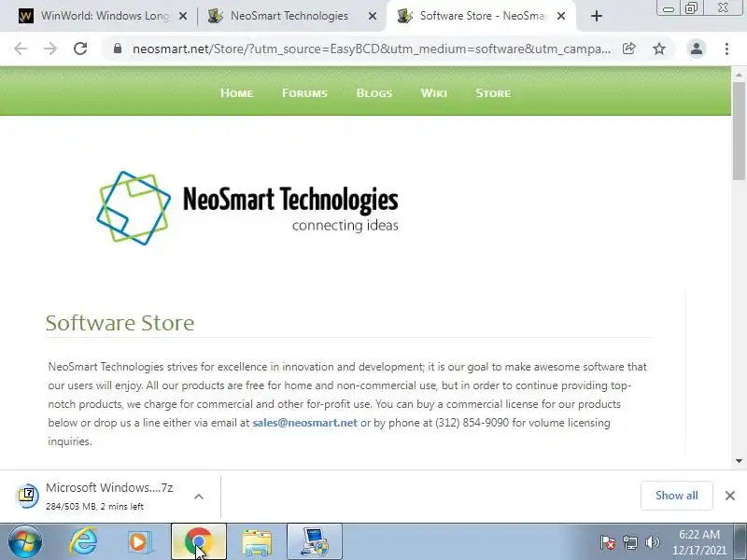This screenshot has width=747, height=560.
Task: Open the Windows Start orb
Action: coord(25,542)
